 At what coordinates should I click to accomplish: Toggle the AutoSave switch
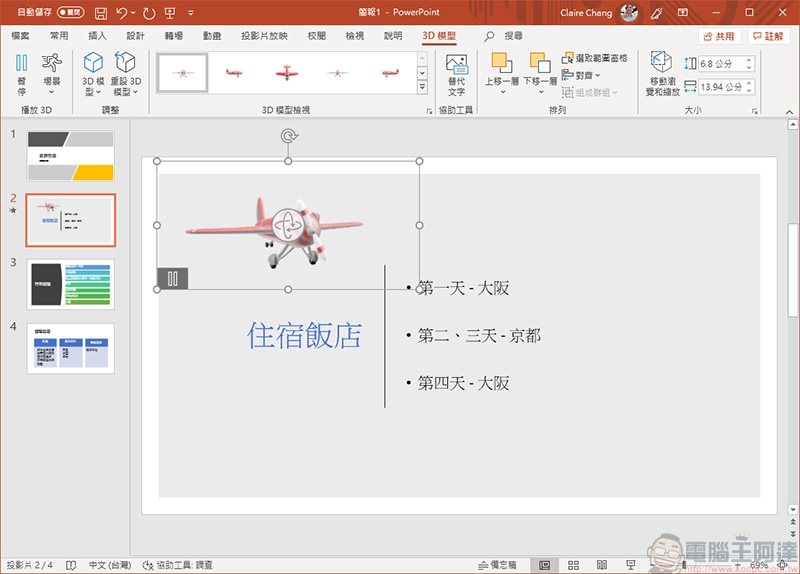[70, 12]
